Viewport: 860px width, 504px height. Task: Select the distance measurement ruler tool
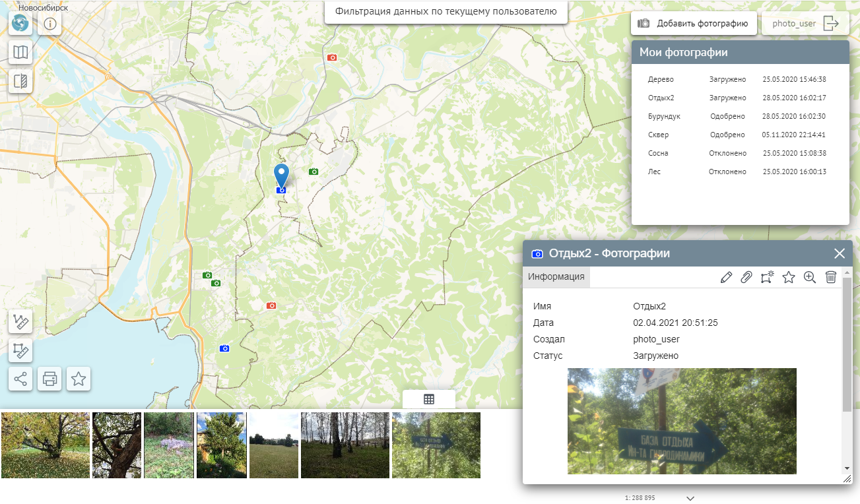[x=20, y=322]
